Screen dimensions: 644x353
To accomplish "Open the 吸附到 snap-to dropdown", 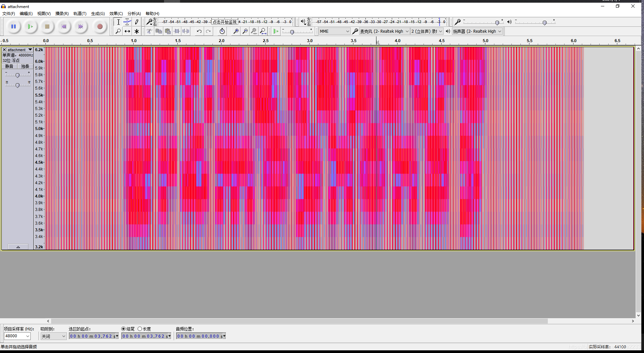I will [53, 336].
